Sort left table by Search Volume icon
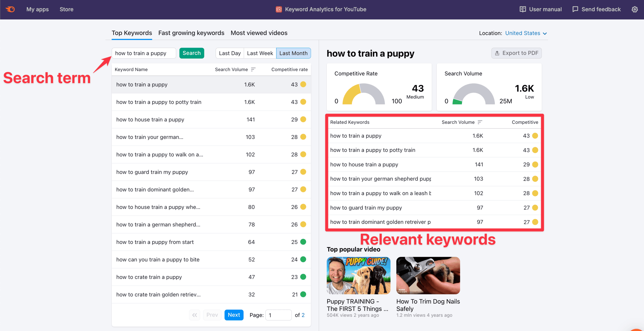The image size is (644, 331). (x=253, y=69)
